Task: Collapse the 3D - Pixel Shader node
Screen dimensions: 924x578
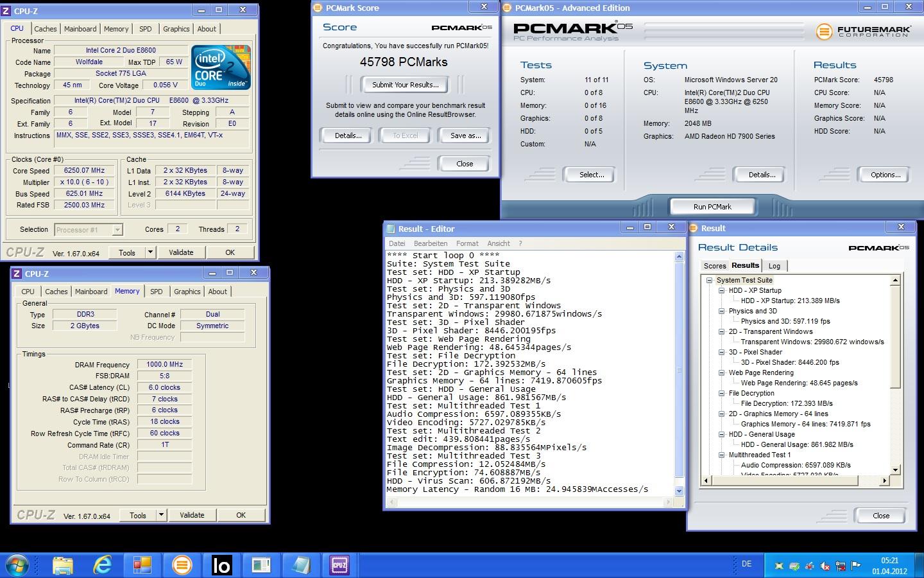Action: point(721,352)
